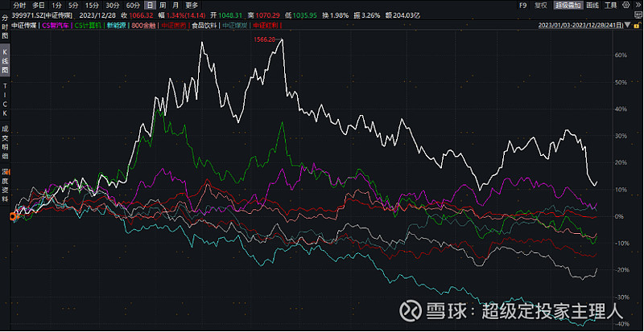The width and height of the screenshot is (644, 332).
Task: Click the change value 1.34%(14.14)
Action: 186,15
